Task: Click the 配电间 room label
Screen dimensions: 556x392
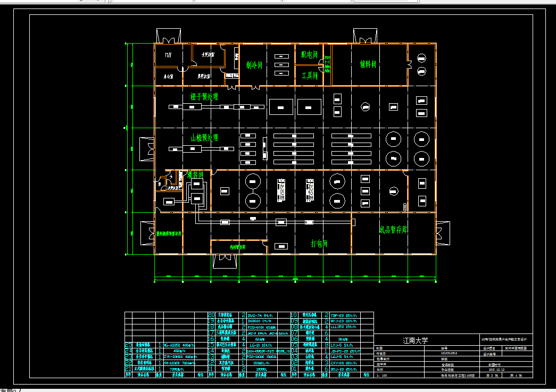Action: coord(309,55)
